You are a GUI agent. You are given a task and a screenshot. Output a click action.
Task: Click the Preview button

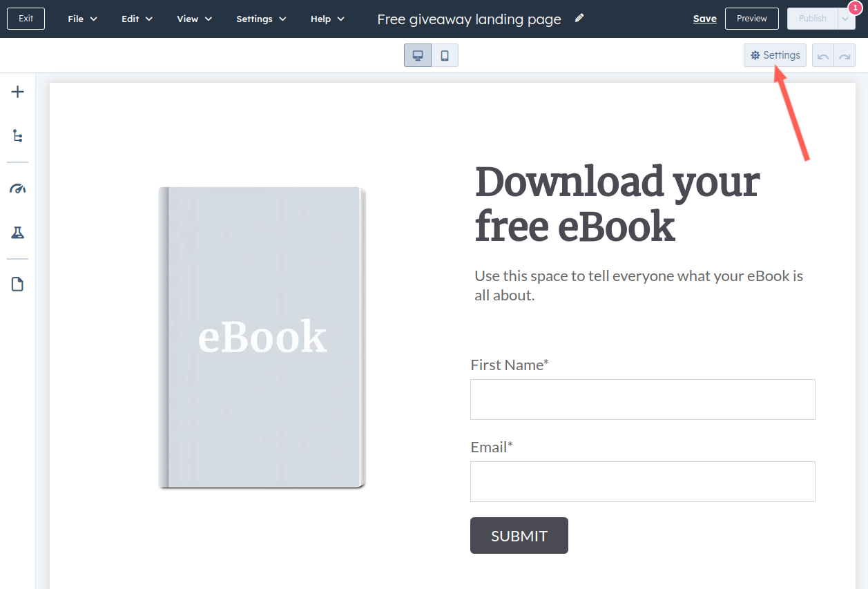(x=751, y=19)
